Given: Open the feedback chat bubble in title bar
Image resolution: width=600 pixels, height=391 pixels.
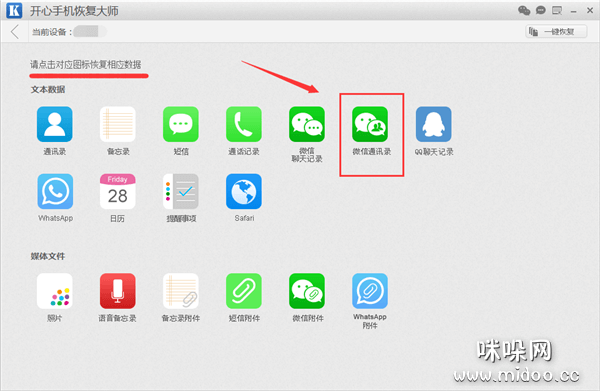Looking at the screenshot, I should pos(540,10).
